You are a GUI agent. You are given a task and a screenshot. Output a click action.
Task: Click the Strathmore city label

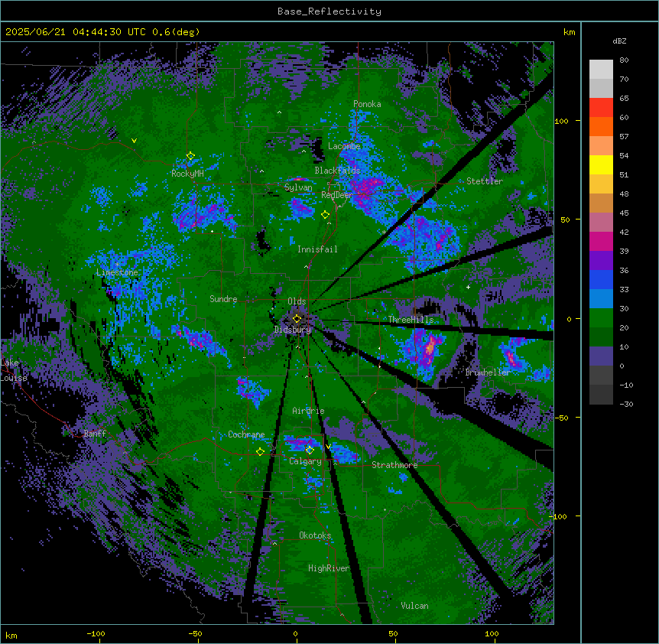394,465
